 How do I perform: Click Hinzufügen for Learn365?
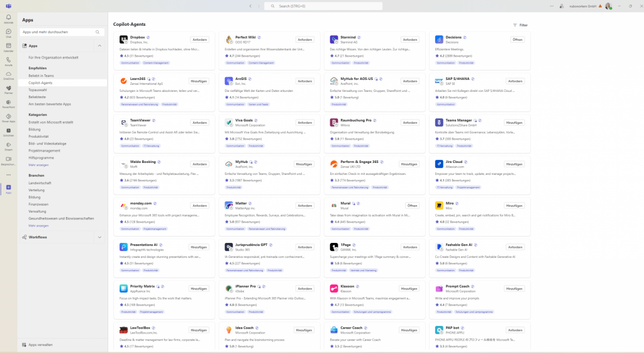tap(199, 81)
